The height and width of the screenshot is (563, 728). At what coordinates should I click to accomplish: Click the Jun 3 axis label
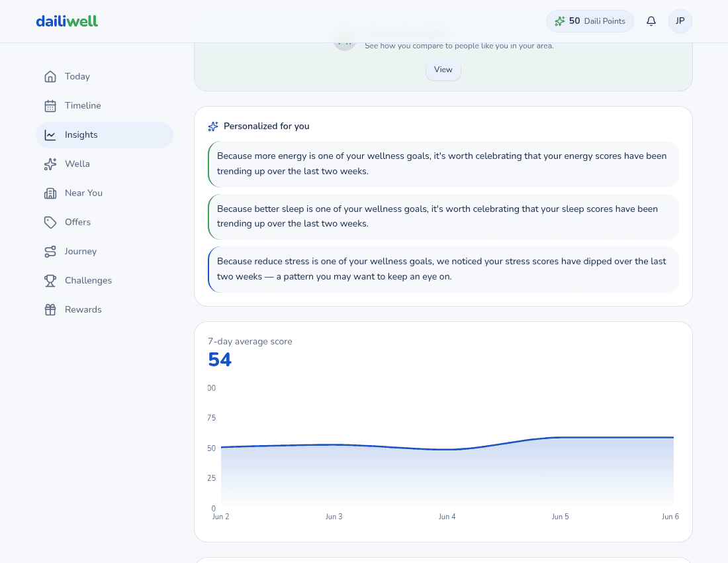tap(334, 517)
